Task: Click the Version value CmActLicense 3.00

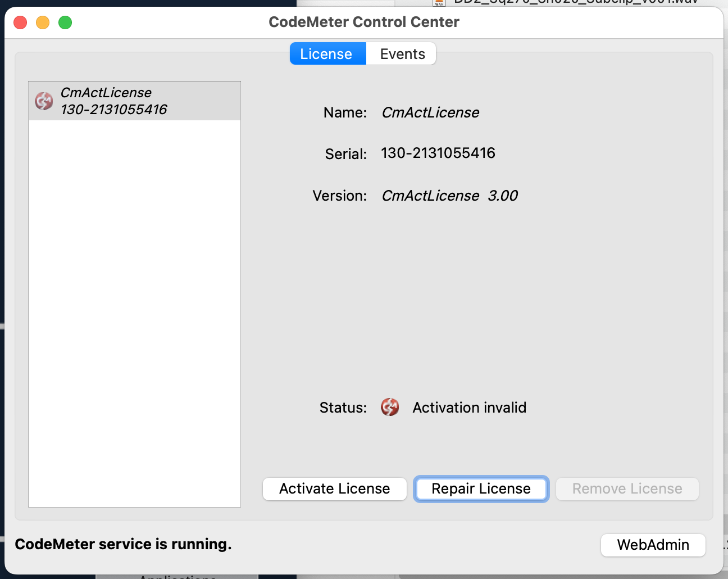Action: coord(449,196)
